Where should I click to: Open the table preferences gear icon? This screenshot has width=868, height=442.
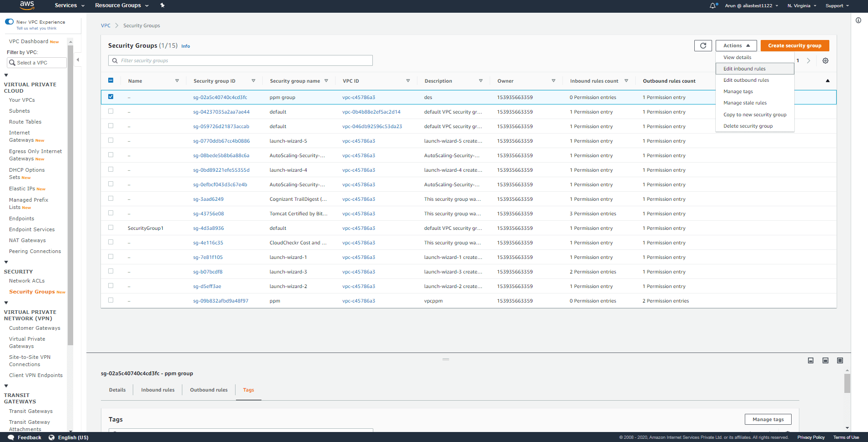click(825, 60)
